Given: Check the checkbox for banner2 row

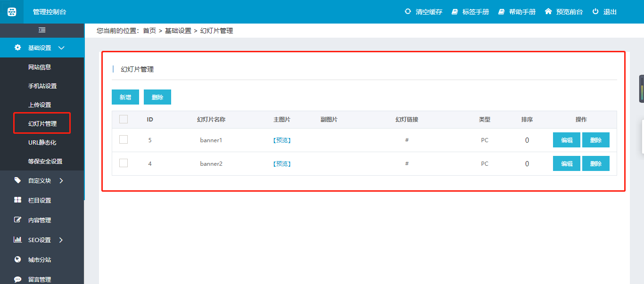Looking at the screenshot, I should (x=124, y=163).
